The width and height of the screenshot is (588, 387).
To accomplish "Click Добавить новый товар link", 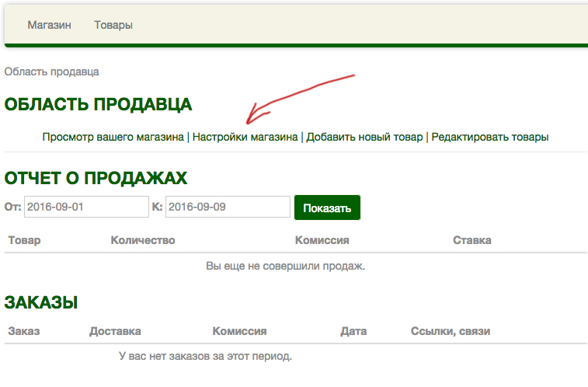I will point(364,137).
